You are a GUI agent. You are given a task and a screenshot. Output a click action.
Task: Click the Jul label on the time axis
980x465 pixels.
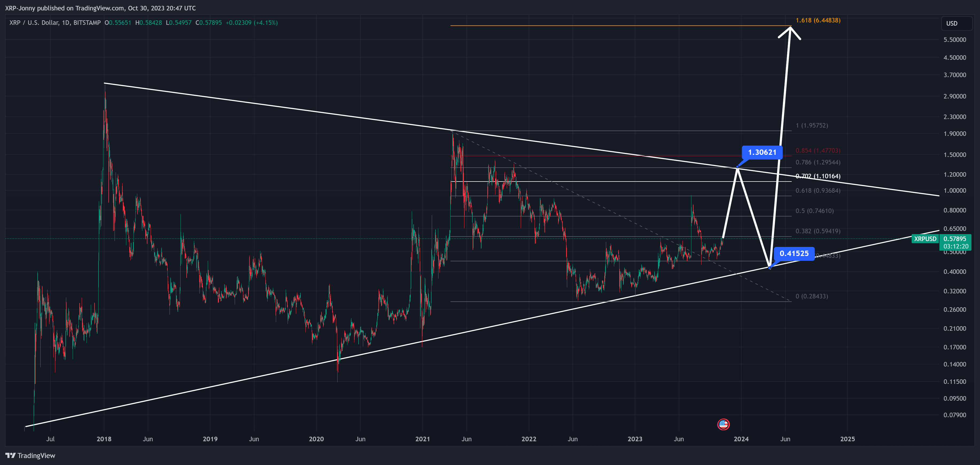click(50, 439)
